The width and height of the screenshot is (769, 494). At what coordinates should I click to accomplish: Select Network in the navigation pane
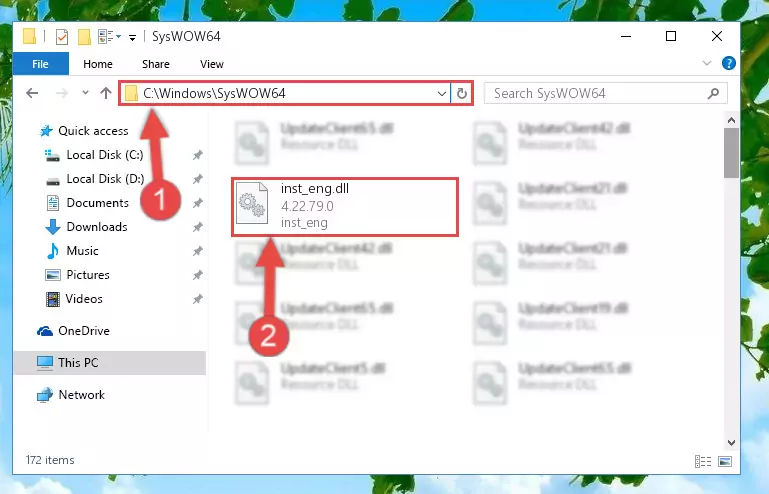(x=71, y=395)
